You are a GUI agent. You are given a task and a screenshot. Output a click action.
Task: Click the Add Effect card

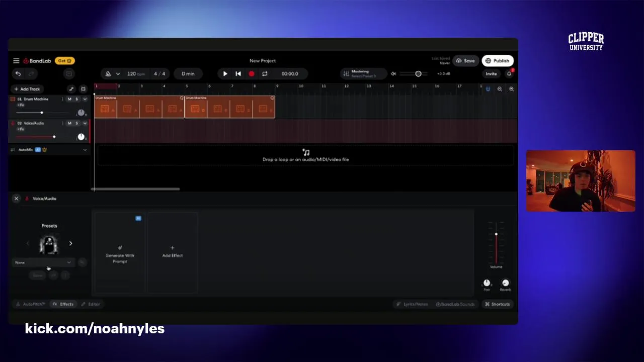(x=173, y=252)
